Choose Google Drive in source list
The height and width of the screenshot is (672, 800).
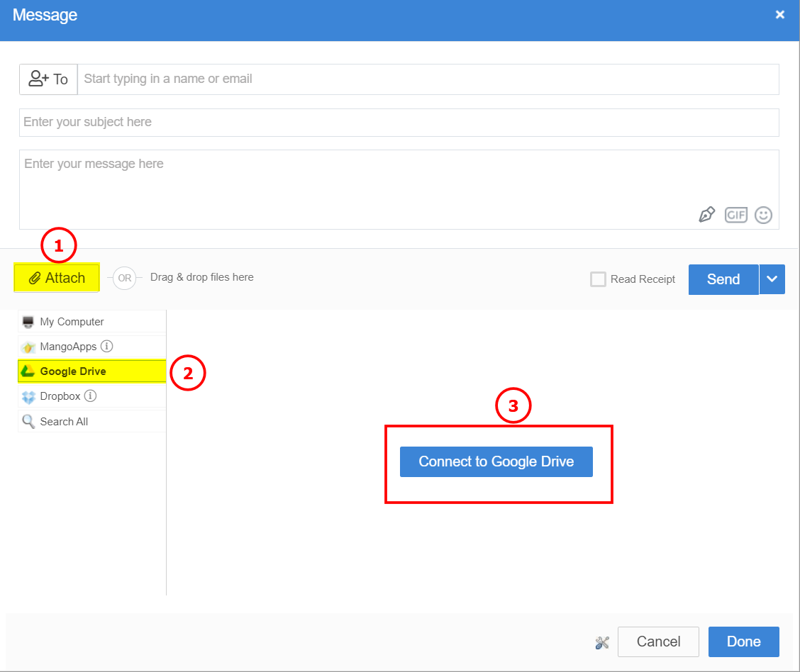pos(73,371)
